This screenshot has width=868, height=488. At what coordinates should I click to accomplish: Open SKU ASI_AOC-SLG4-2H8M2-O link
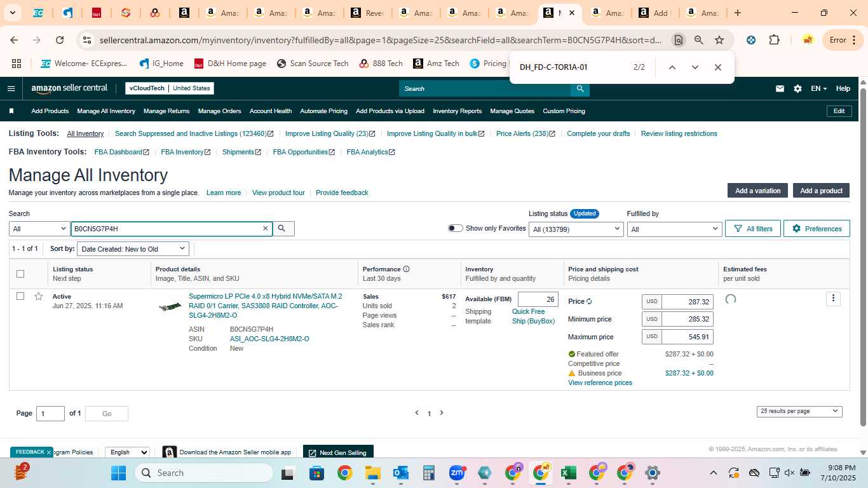[x=269, y=339]
